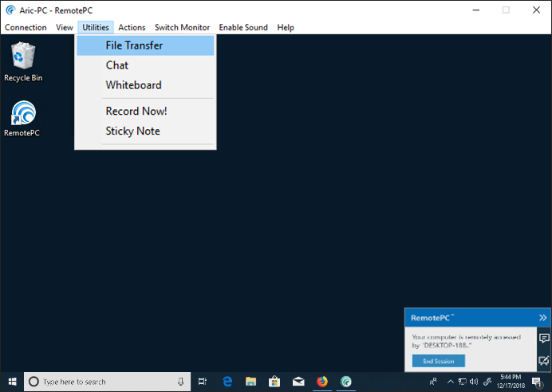
Task: Open Microsoft Store from the taskbar
Action: pyautogui.click(x=274, y=382)
